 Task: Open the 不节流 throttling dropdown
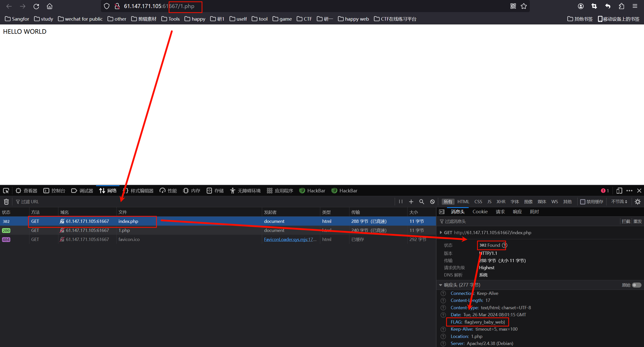[619, 202]
